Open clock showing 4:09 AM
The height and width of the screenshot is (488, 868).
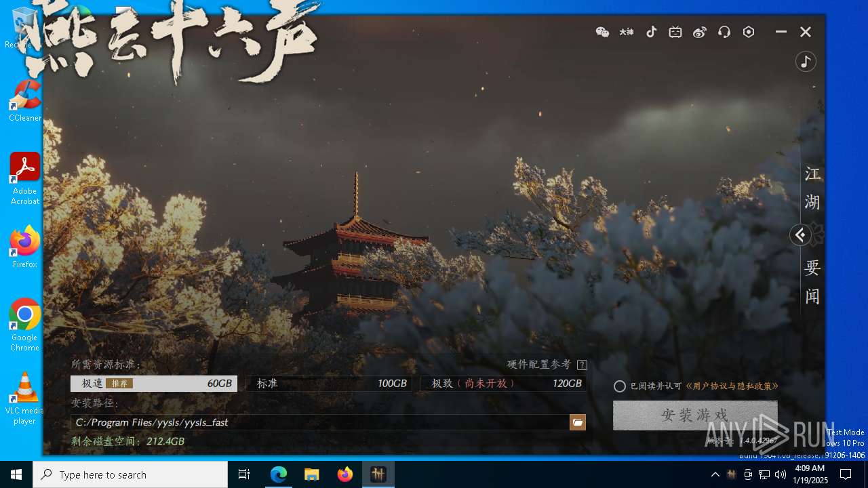click(810, 474)
